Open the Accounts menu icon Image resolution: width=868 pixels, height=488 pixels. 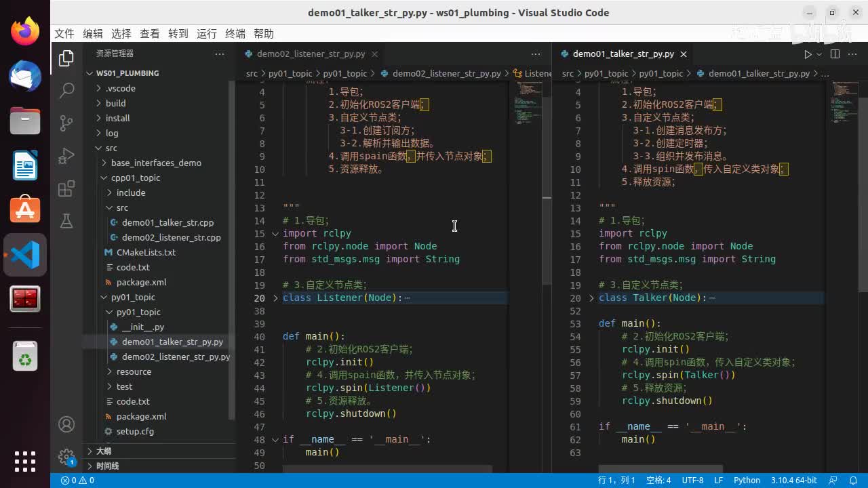click(66, 424)
